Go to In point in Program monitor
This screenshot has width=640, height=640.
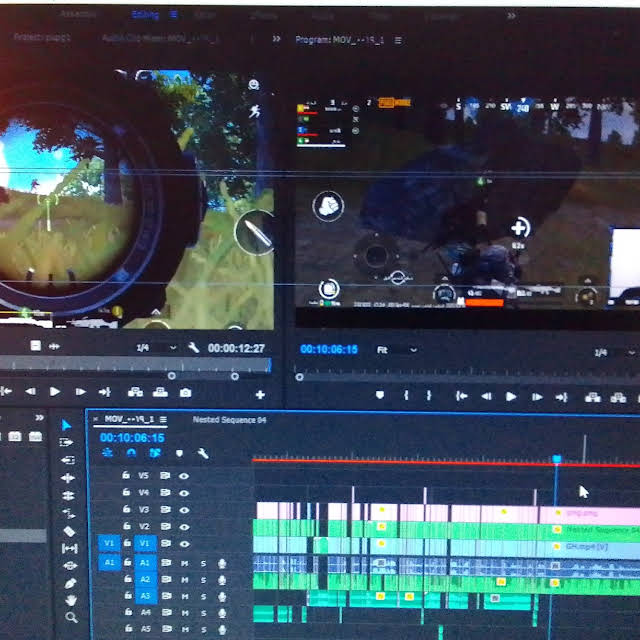(x=462, y=396)
